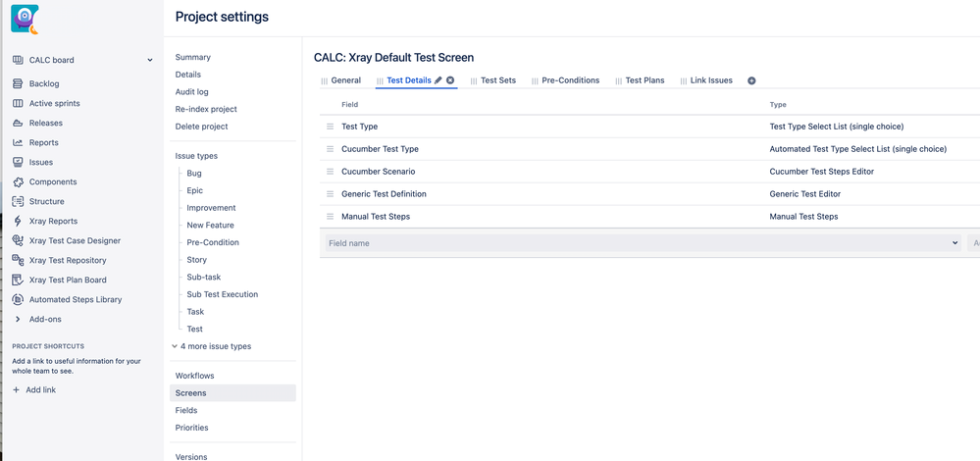Open the Field name dropdown
Screen dimensions: 980x461
(643, 243)
